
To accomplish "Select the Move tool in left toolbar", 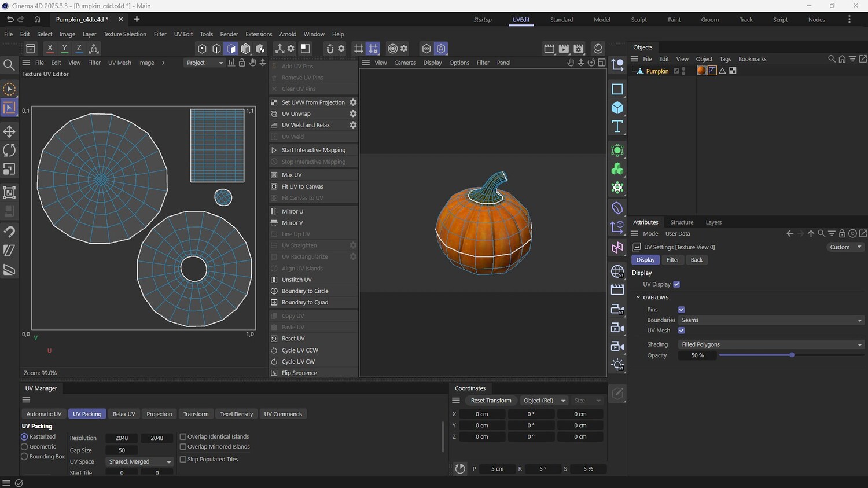I will (x=9, y=131).
